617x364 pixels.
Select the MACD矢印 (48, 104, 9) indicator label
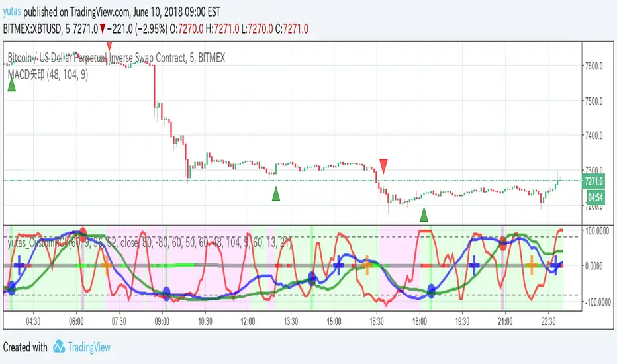click(48, 74)
